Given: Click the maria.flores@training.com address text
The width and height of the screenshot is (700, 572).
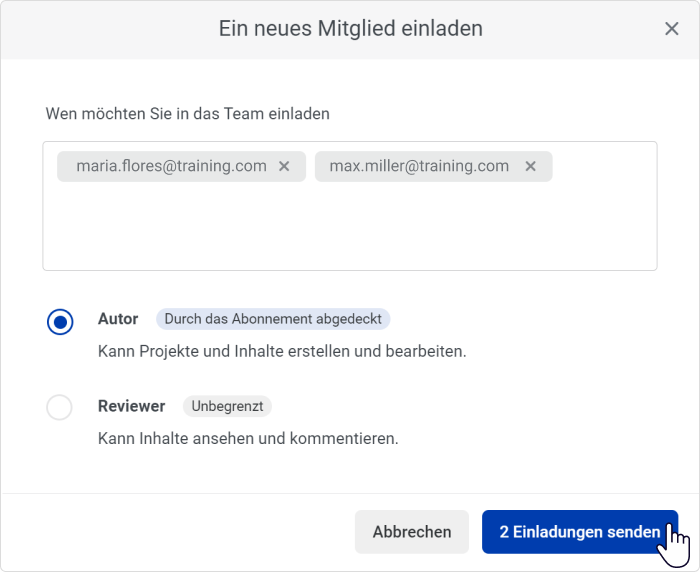Looking at the screenshot, I should coord(171,166).
